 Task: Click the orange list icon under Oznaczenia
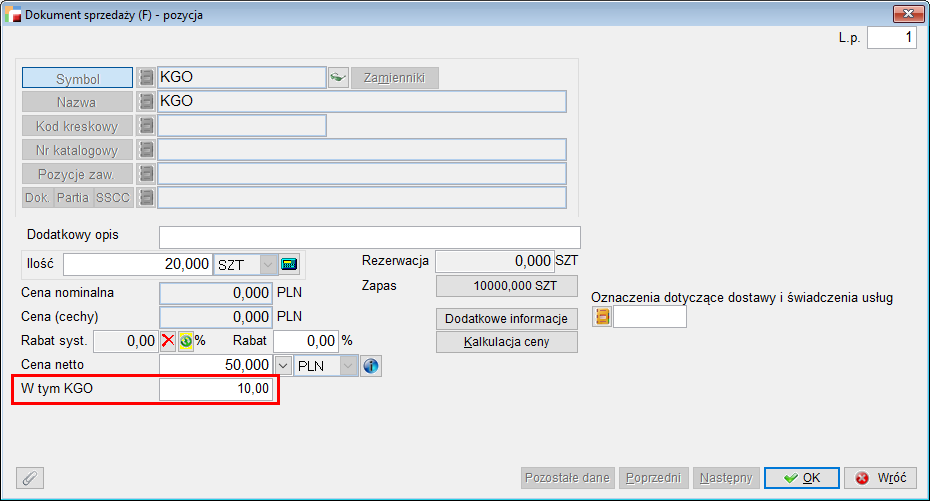click(x=602, y=318)
